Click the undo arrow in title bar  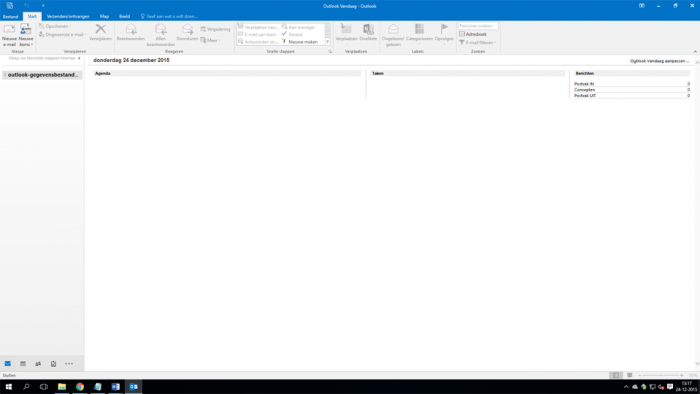click(x=27, y=6)
